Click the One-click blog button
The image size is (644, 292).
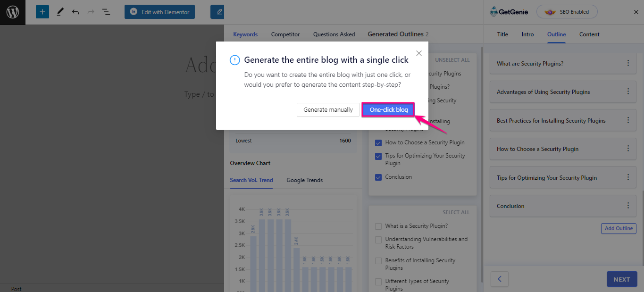coord(389,110)
